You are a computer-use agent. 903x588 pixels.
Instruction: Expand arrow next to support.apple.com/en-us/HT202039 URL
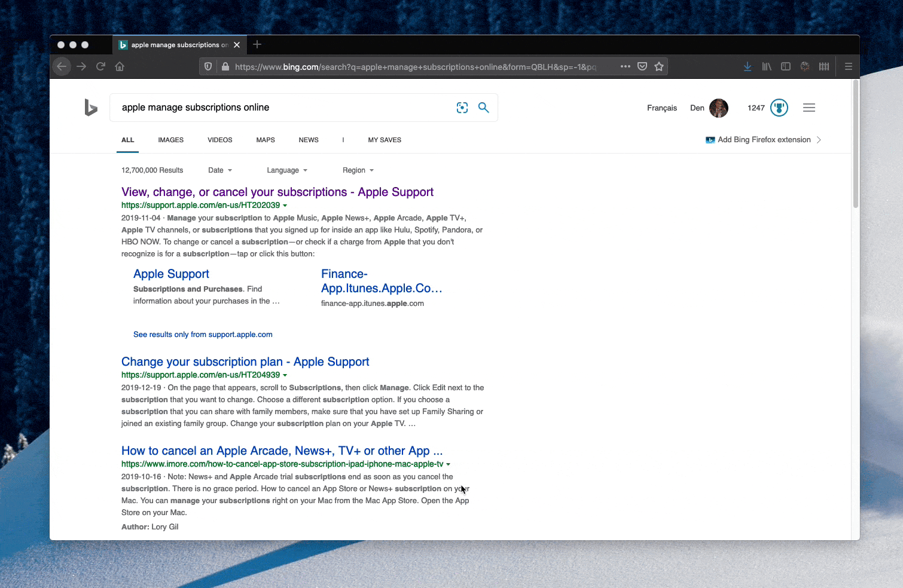[285, 206]
